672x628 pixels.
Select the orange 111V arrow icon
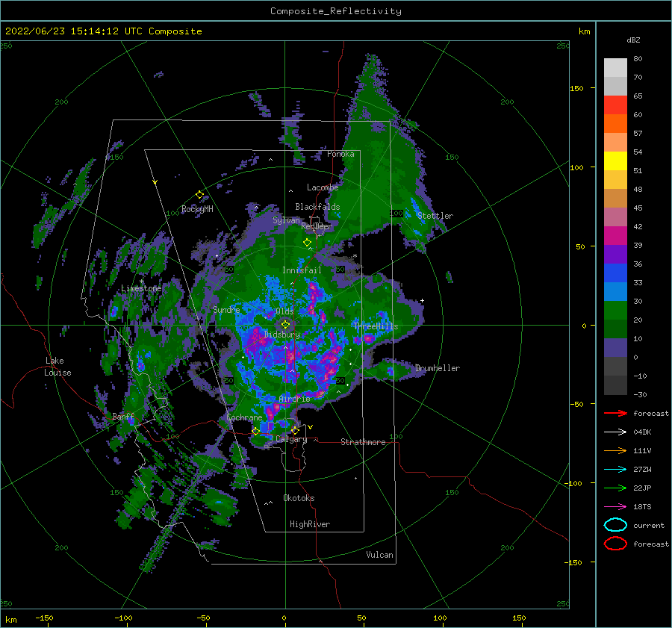tap(615, 450)
